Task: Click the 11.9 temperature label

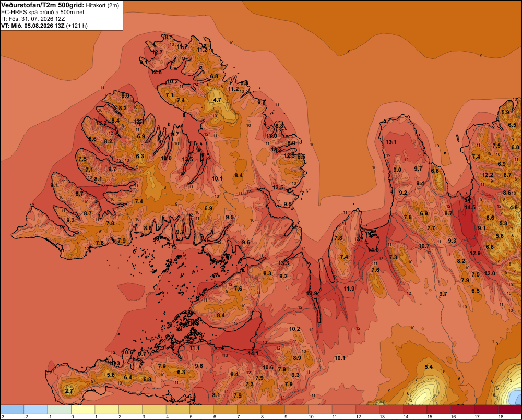Action: coord(349,289)
